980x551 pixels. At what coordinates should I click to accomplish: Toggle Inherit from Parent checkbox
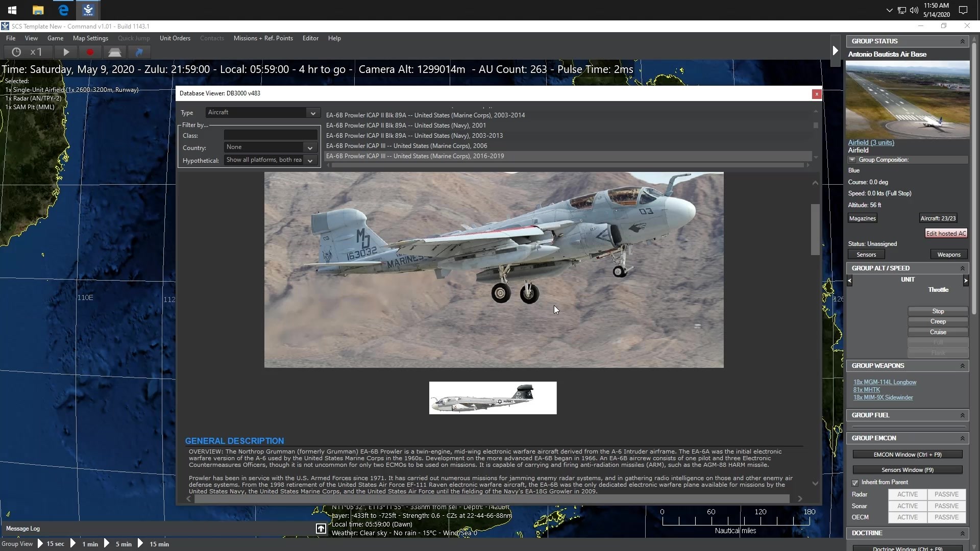pos(855,483)
